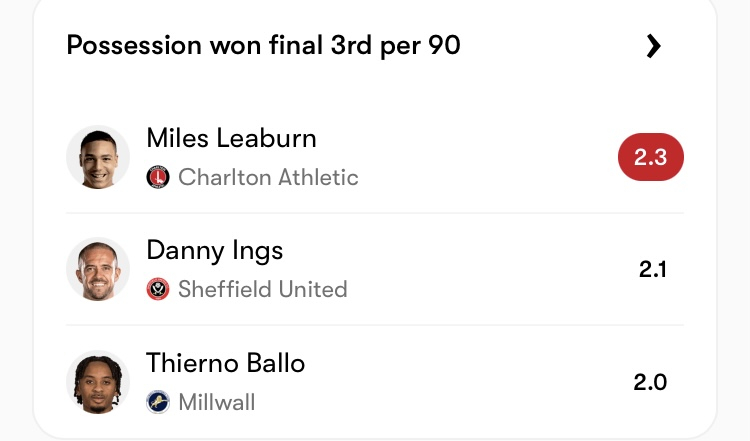Expand the possession won stat list chevron

click(653, 46)
